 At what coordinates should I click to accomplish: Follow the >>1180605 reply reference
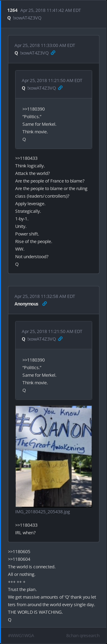(x=19, y=551)
